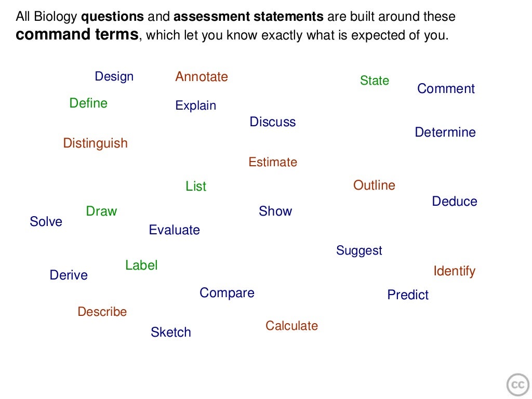
Task: Click the Creative Commons icon
Action: [x=518, y=385]
